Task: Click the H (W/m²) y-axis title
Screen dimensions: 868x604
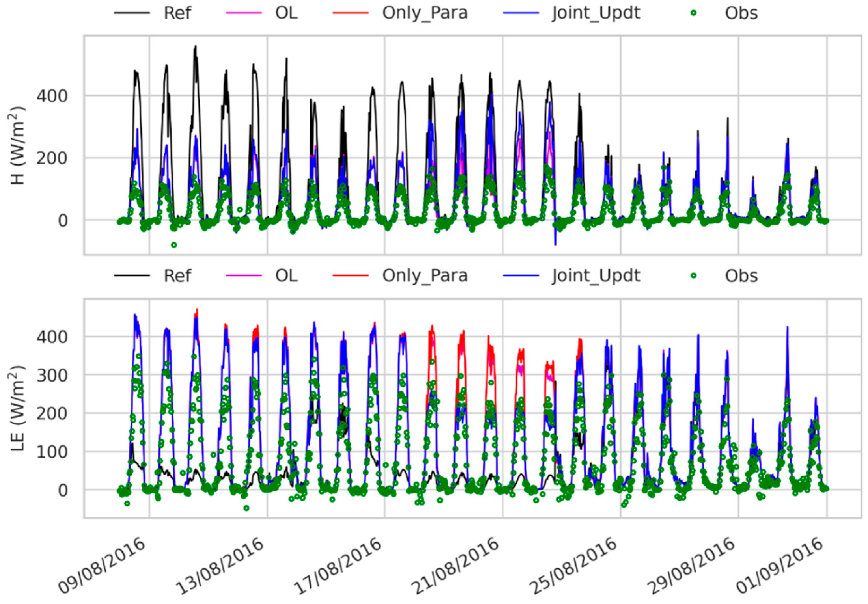Action: coord(17,145)
